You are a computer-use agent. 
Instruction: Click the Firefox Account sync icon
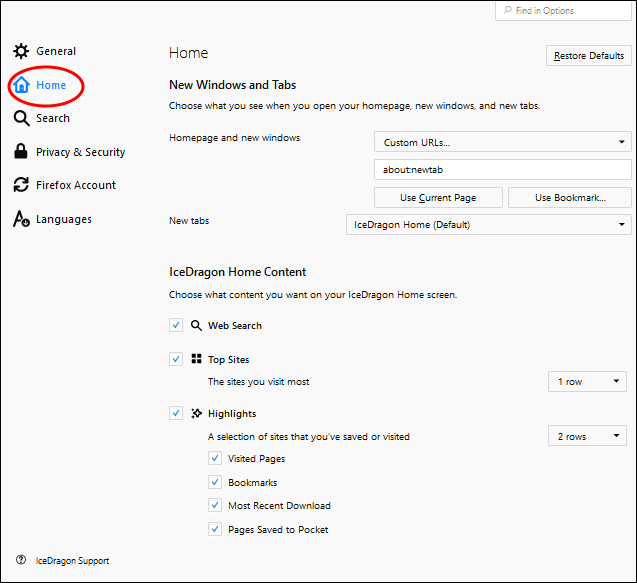(x=21, y=185)
